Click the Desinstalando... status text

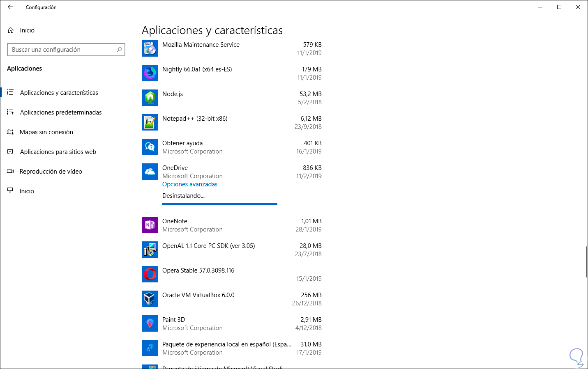tap(183, 196)
